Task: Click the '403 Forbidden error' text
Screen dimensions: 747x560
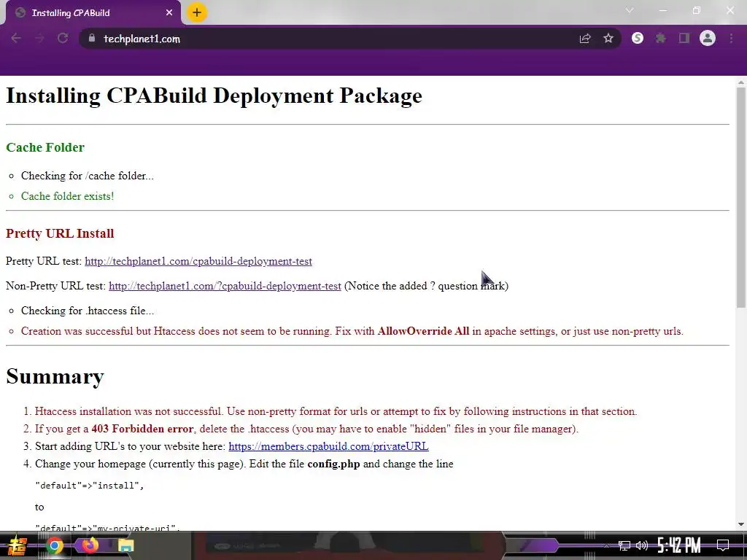Action: click(x=142, y=429)
